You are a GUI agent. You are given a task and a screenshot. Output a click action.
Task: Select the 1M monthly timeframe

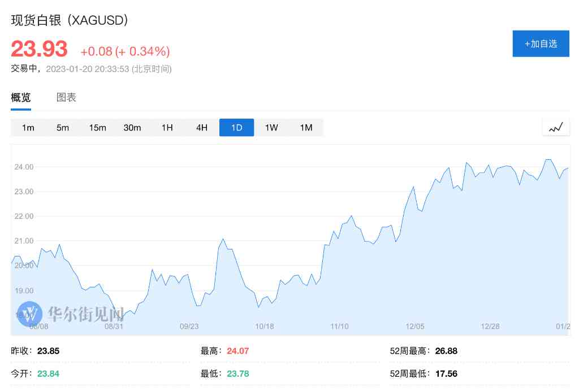click(x=306, y=128)
